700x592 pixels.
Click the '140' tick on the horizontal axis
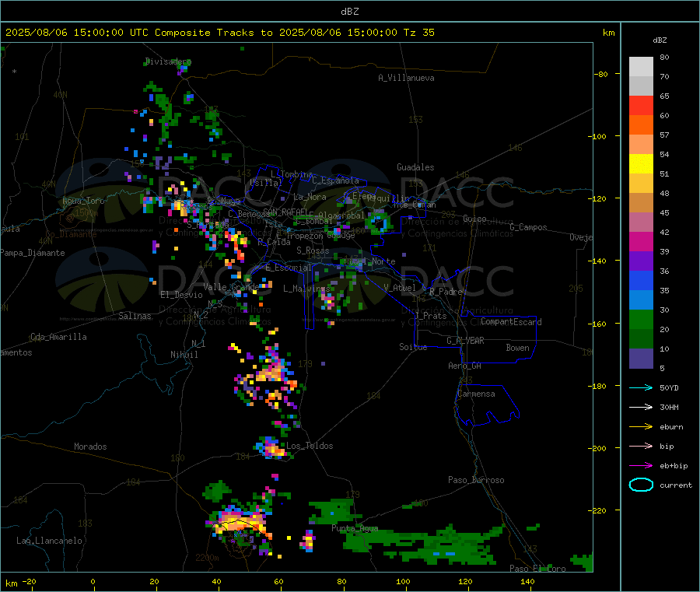527,581
